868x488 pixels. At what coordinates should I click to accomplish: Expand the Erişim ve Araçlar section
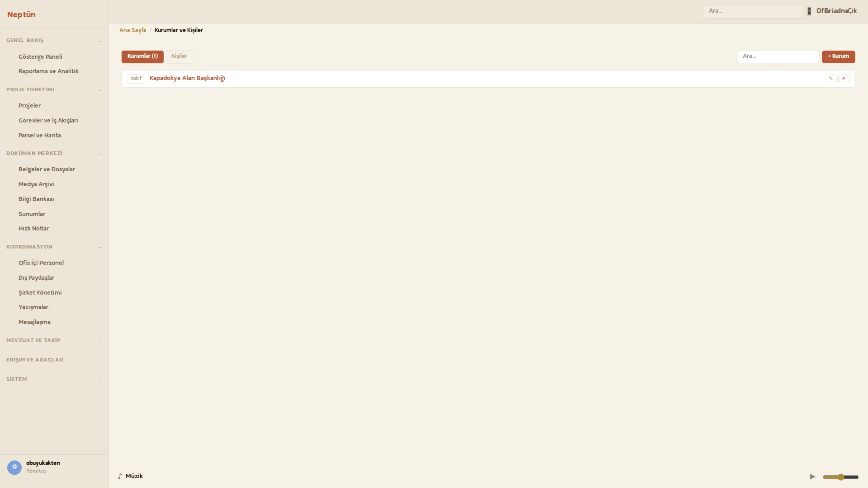click(54, 360)
